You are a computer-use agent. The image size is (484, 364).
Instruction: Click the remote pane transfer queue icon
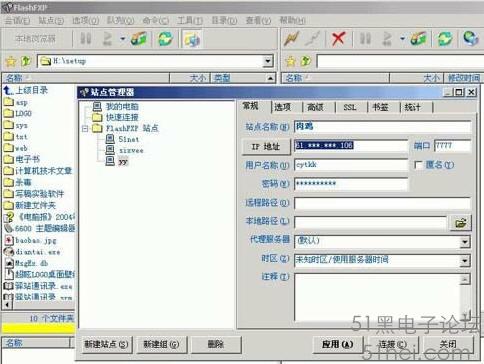tap(419, 39)
